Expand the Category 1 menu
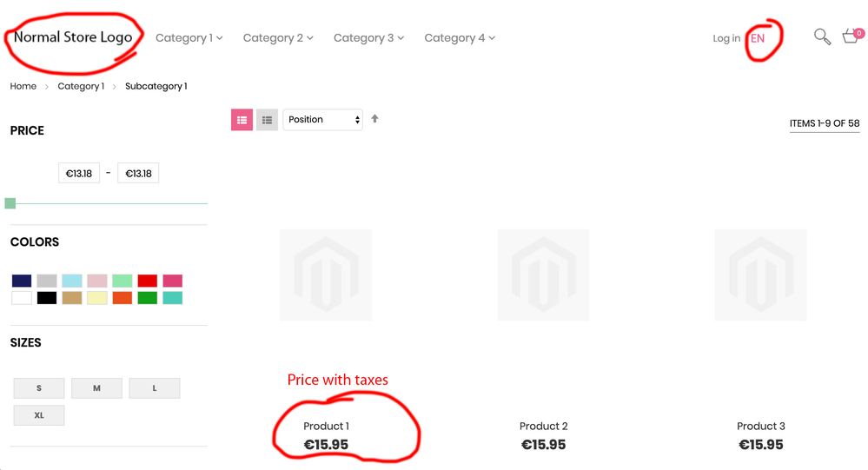868x470 pixels. [189, 38]
